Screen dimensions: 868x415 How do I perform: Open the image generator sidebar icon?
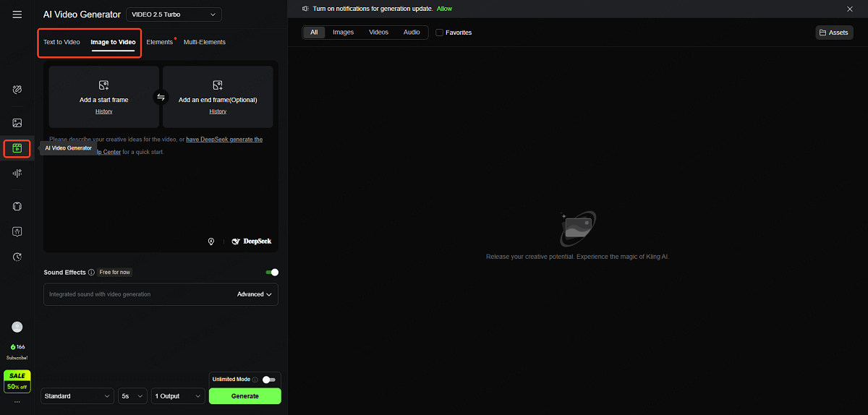click(17, 123)
